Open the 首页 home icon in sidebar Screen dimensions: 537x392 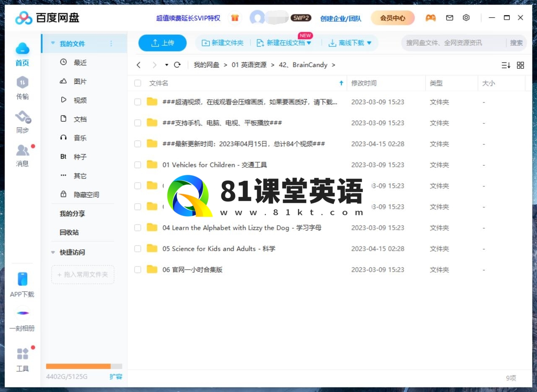pyautogui.click(x=22, y=49)
